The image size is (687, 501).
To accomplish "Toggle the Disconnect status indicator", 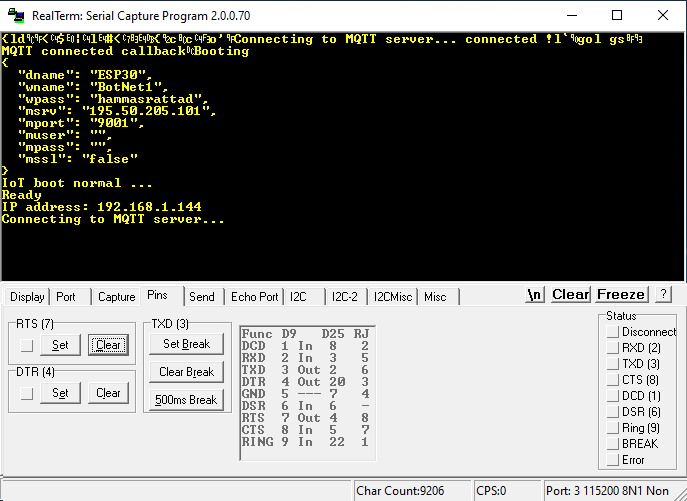I will pos(612,332).
